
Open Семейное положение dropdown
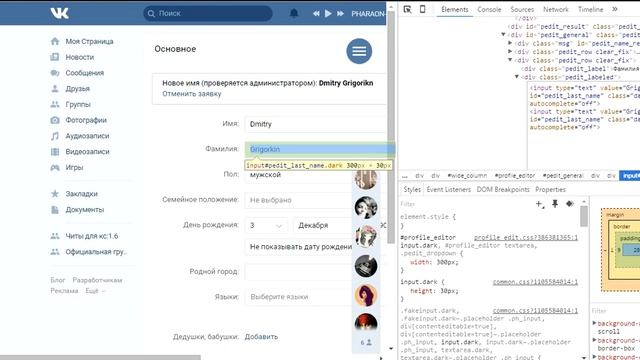[299, 200]
